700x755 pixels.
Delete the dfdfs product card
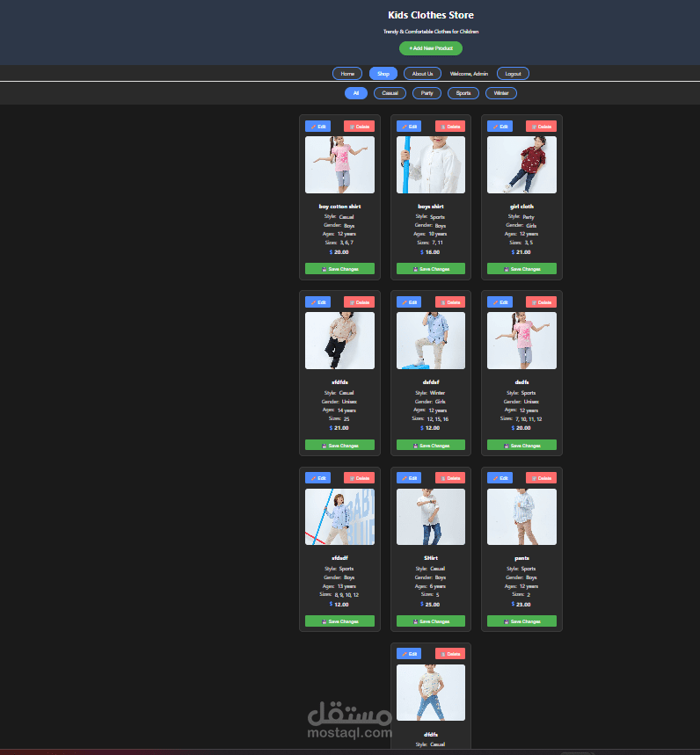[450, 653]
